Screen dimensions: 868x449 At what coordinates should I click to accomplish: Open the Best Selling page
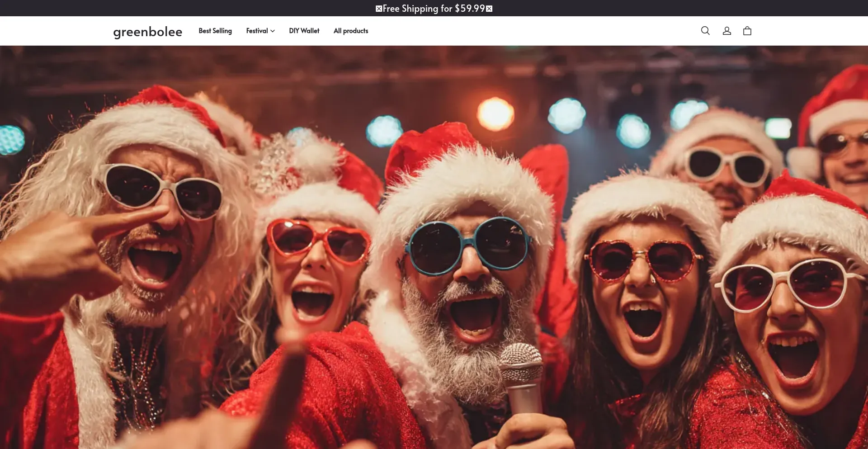tap(215, 31)
